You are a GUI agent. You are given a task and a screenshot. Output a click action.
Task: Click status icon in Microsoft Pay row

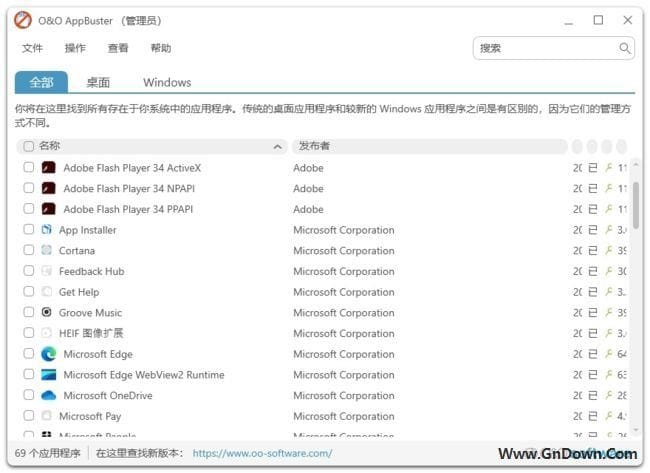pyautogui.click(x=593, y=416)
